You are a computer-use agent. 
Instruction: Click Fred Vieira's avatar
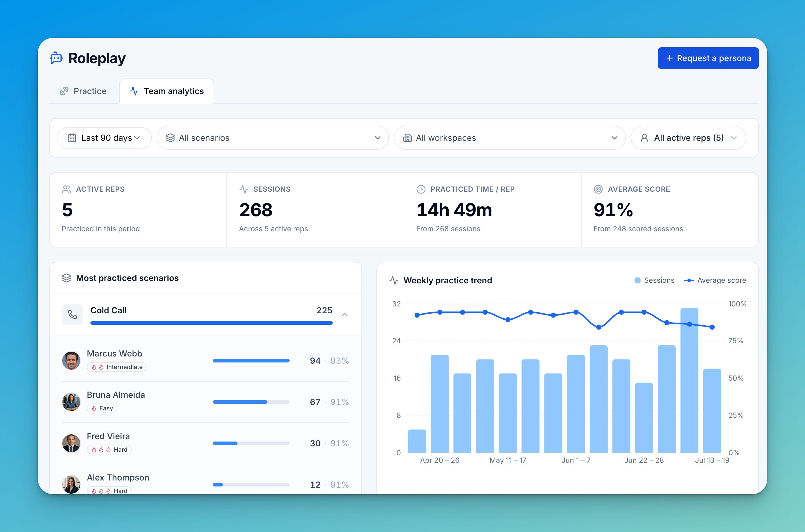click(x=71, y=443)
